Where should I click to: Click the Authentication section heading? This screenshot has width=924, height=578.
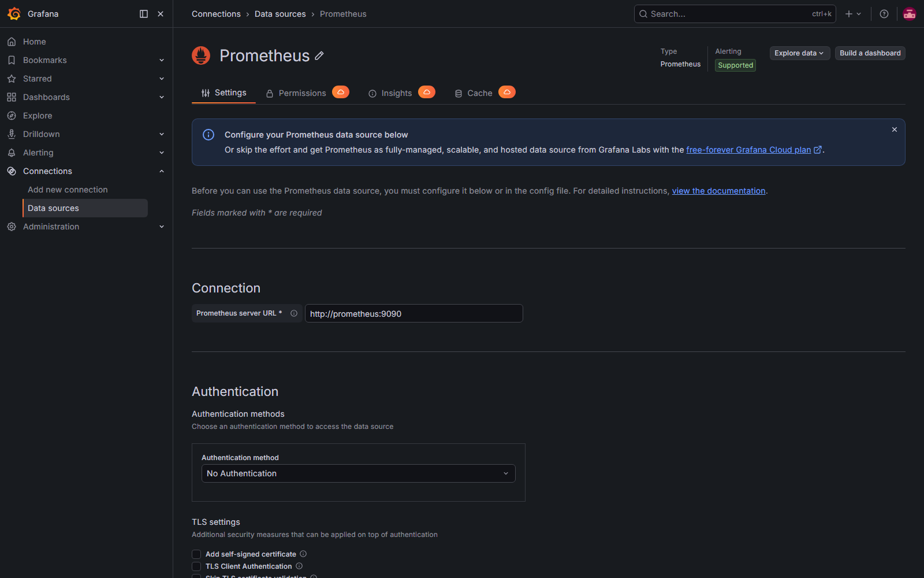(235, 391)
